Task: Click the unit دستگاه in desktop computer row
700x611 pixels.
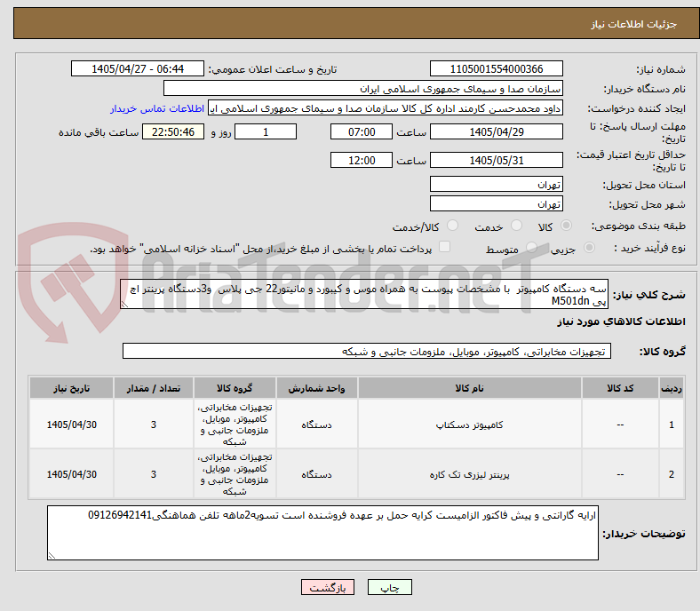Action: click(316, 425)
